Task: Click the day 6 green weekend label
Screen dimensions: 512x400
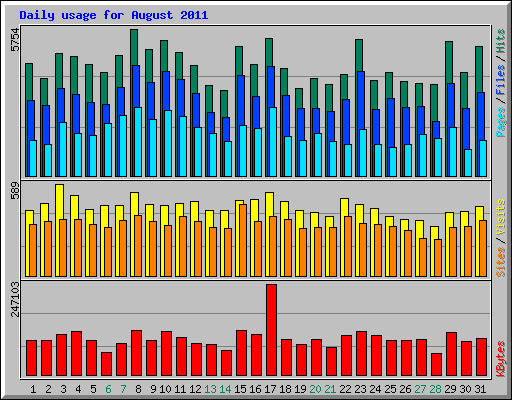Action: click(108, 389)
